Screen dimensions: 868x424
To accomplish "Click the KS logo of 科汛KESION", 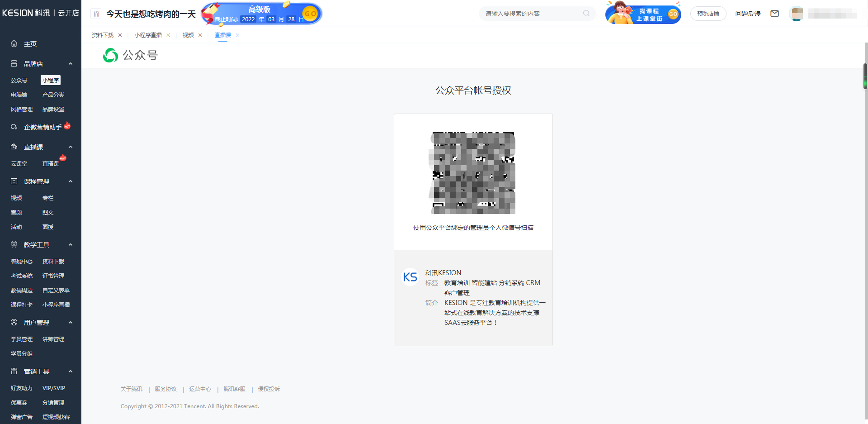I will (410, 276).
